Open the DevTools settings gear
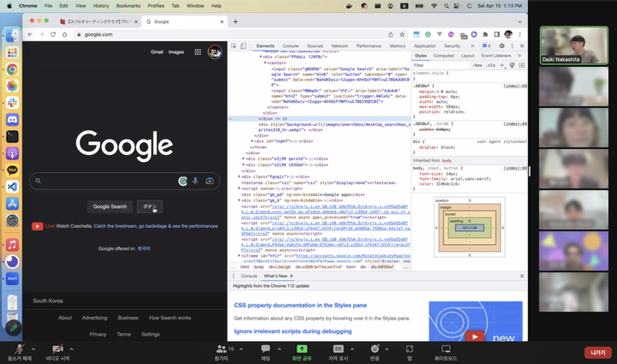The image size is (617, 364). [x=501, y=46]
